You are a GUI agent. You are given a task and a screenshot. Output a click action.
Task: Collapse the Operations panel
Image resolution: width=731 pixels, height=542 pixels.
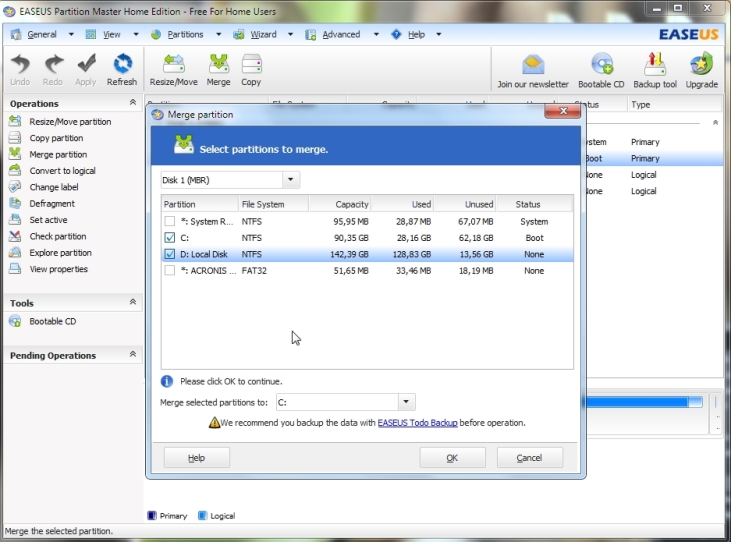coord(132,102)
